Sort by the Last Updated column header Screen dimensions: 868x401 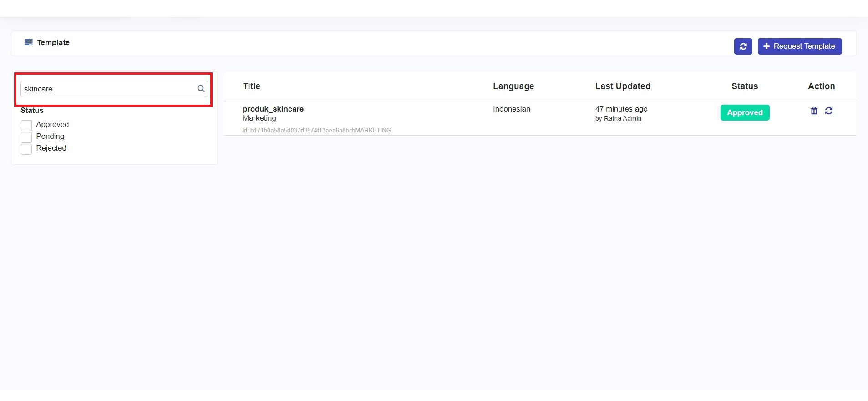coord(622,86)
